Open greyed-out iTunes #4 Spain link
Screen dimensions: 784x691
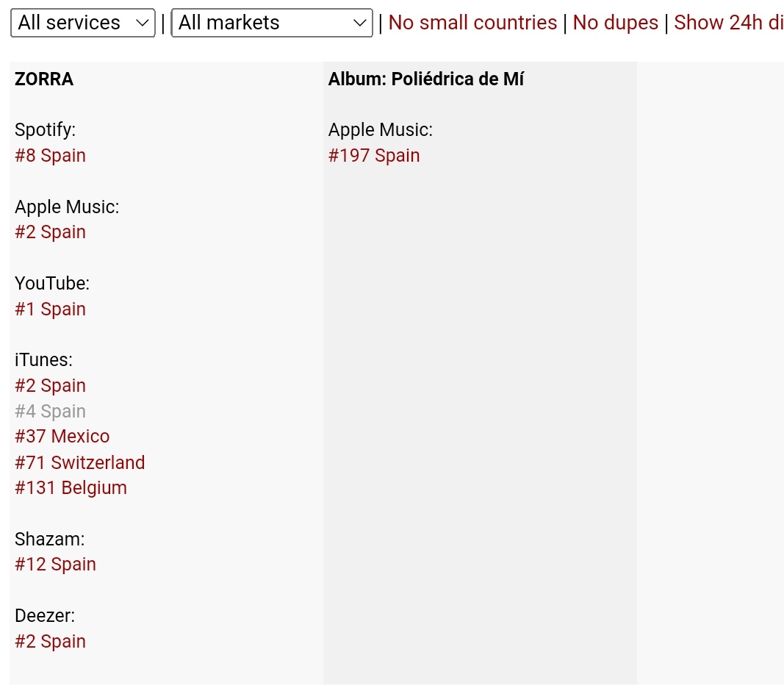pos(50,412)
